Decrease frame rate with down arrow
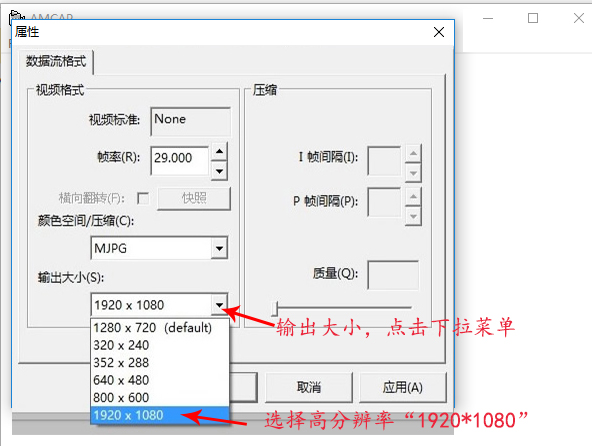592x446 pixels. point(219,171)
